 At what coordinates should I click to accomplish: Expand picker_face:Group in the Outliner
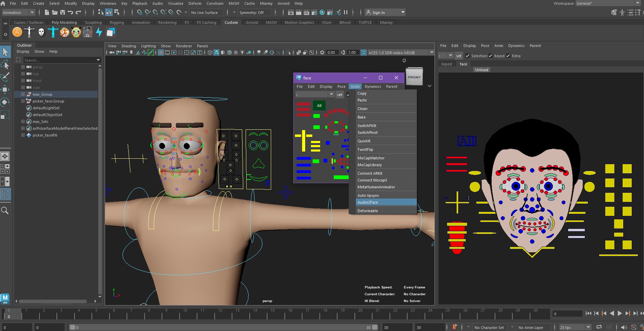[23, 101]
